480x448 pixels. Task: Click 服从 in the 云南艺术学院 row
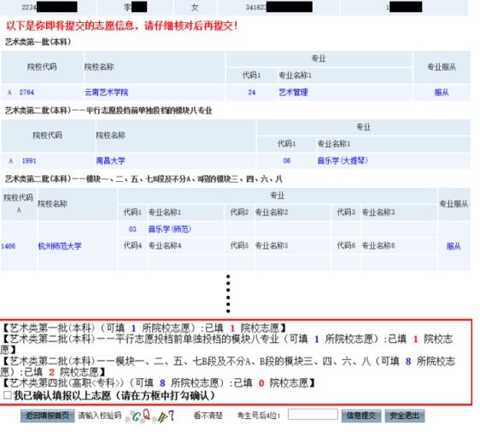(441, 92)
